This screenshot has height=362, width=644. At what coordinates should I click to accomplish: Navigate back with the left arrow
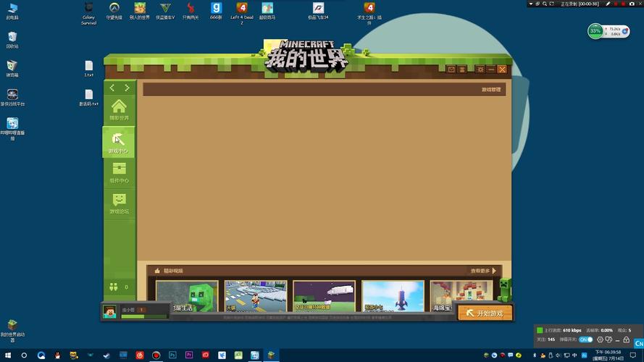click(x=112, y=88)
